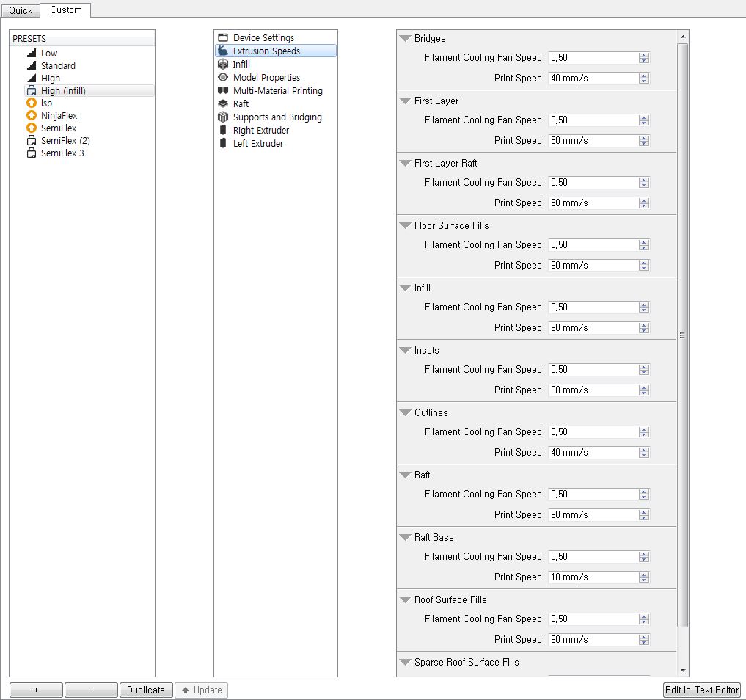
Task: Remove preset with the minus button
Action: pyautogui.click(x=92, y=690)
